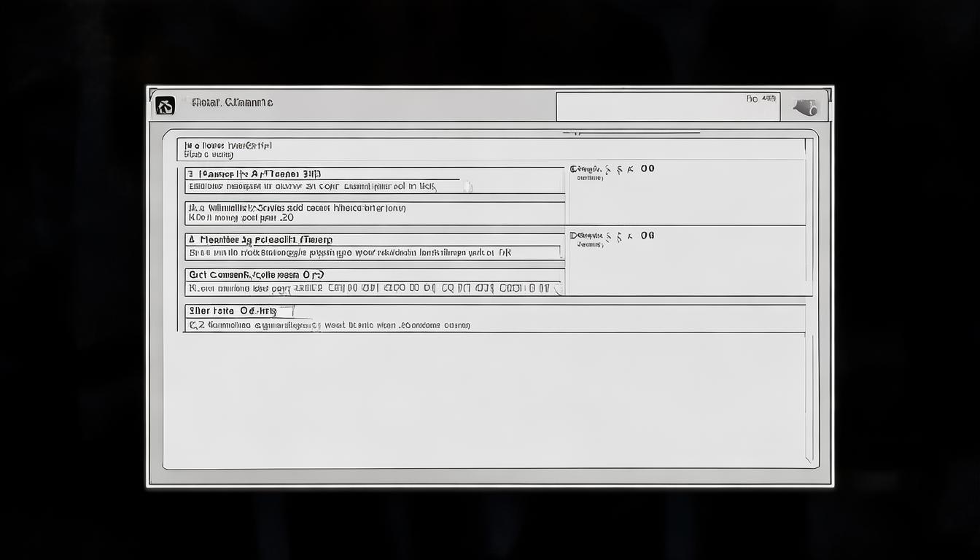Viewport: 980px width, 560px height.
Task: Click the resize grip at panel's bottom-right corner
Action: pyautogui.click(x=809, y=459)
